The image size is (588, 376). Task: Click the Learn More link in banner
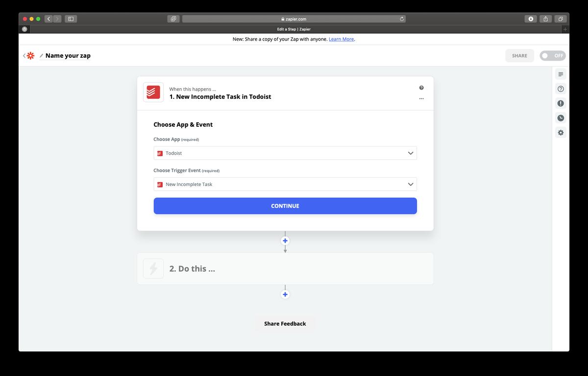[341, 39]
